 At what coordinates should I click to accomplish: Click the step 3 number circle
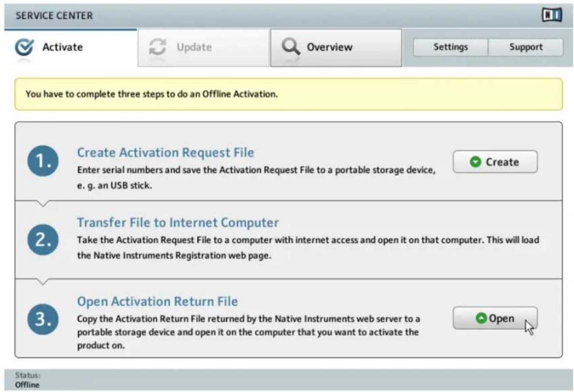(43, 319)
